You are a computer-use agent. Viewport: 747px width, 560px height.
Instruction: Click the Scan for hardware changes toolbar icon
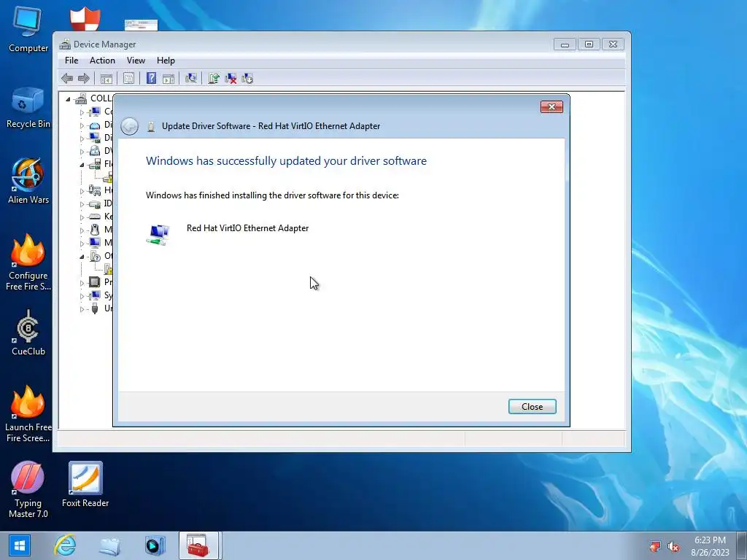191,78
